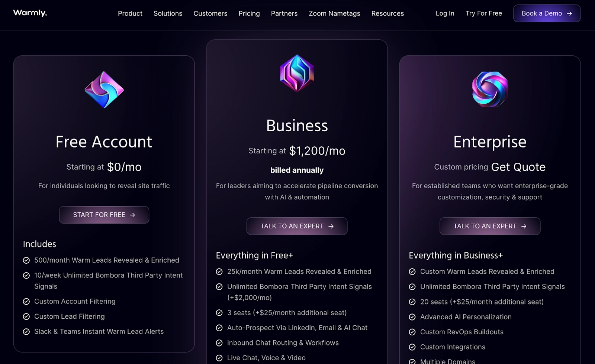Open the Solutions menu
Viewport: 595px width, 364px height.
click(168, 13)
